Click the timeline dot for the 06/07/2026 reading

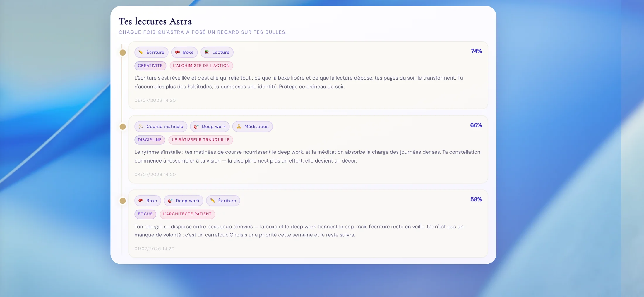click(123, 53)
